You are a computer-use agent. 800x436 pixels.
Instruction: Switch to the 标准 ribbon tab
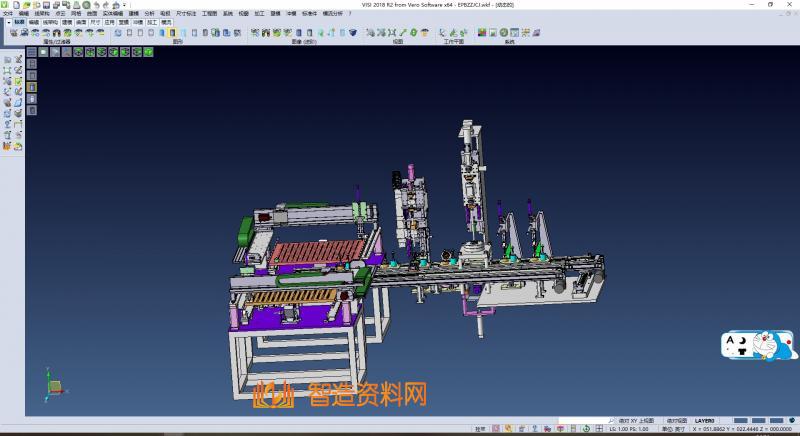tap(18, 21)
